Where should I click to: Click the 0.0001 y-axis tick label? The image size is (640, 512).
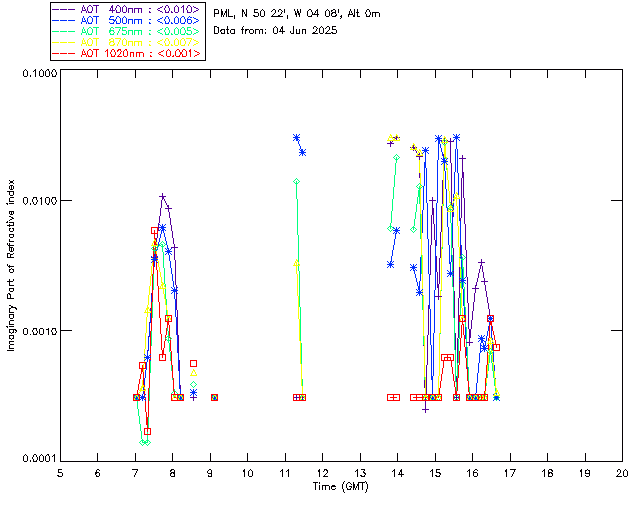tap(37, 459)
